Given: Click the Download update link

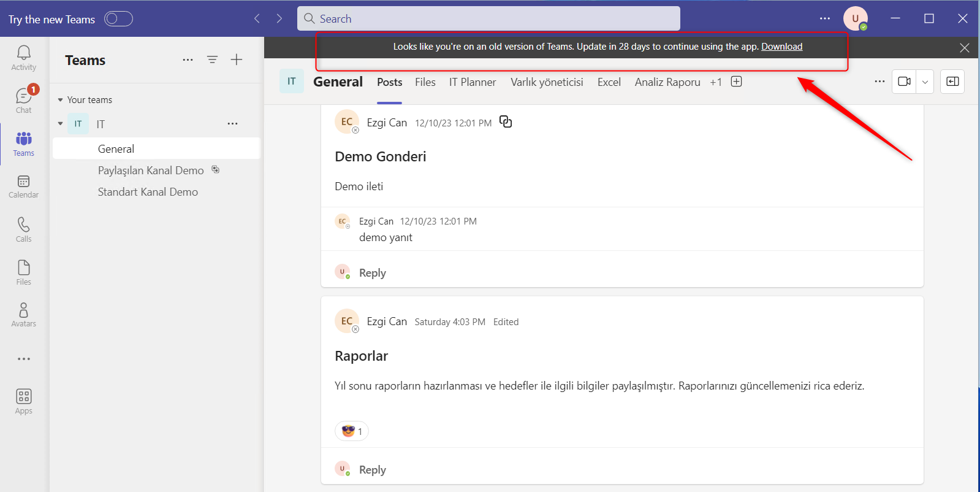Looking at the screenshot, I should pyautogui.click(x=781, y=47).
